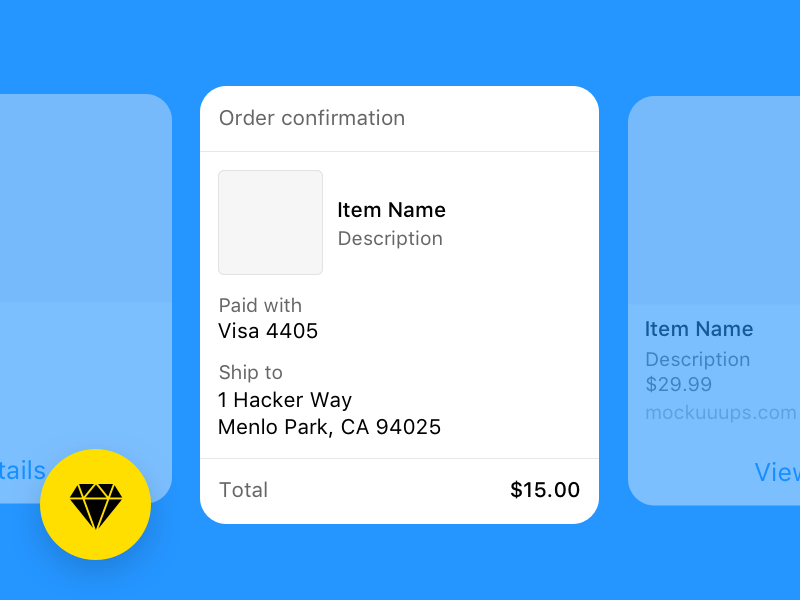
Task: Click the $29.99 price on right card
Action: [x=678, y=385]
